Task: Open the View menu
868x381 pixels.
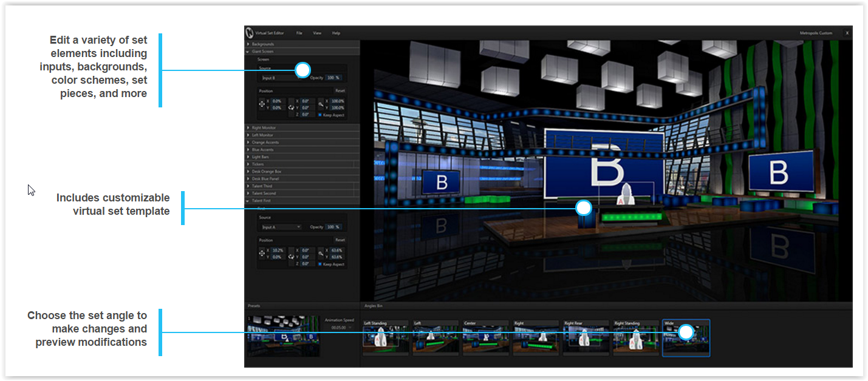Action: 317,33
